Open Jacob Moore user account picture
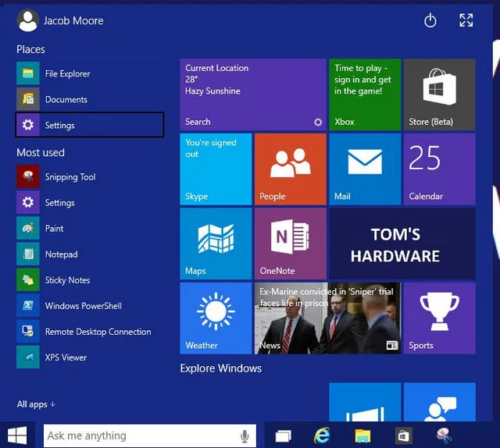 [28, 21]
